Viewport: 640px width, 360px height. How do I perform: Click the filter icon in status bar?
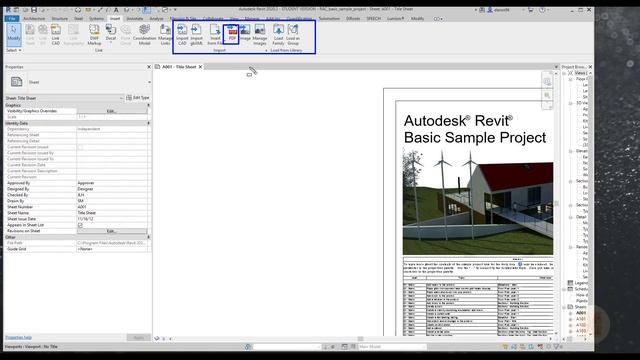tap(556, 347)
